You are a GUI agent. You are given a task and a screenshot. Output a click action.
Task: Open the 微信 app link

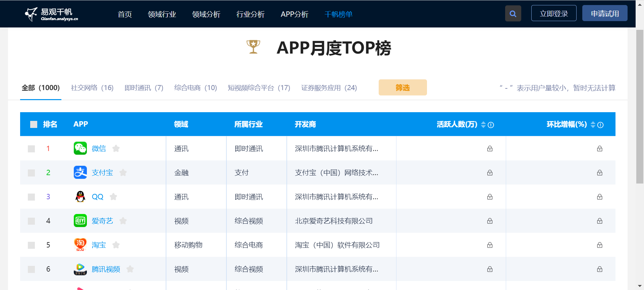pos(99,148)
